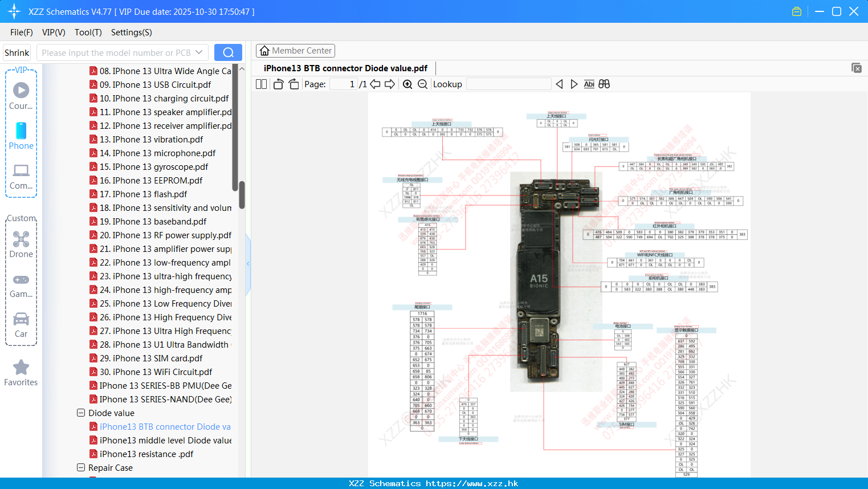
Task: Open 10. IPhone 13 charging circuit.pdf
Action: 159,99
